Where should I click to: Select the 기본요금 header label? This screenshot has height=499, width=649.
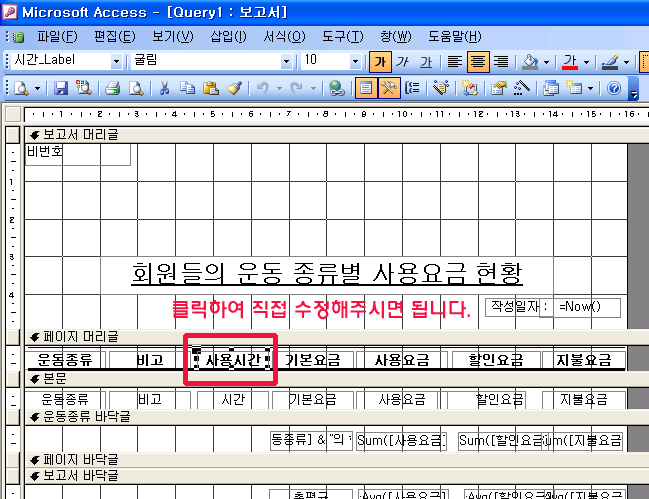[x=312, y=360]
